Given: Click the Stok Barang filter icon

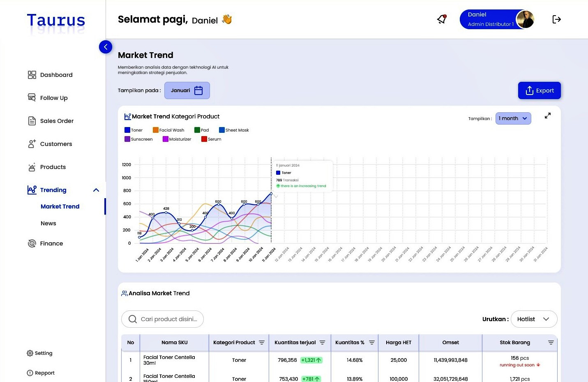Looking at the screenshot, I should pos(551,343).
